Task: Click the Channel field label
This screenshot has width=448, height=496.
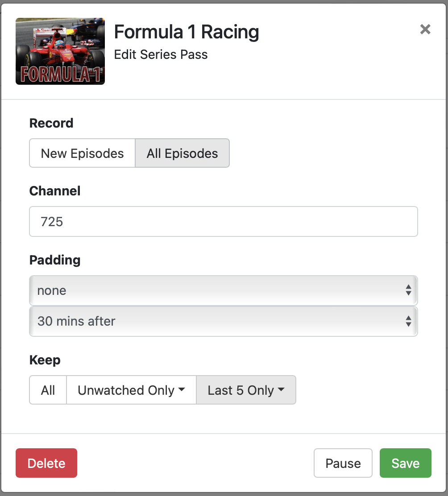Action: (x=55, y=191)
